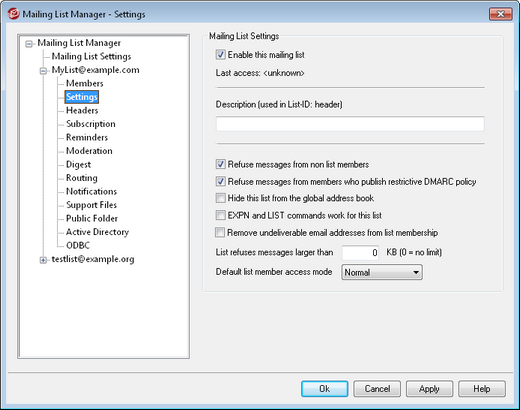Open Help for this dialog
The image size is (520, 410).
(x=482, y=389)
